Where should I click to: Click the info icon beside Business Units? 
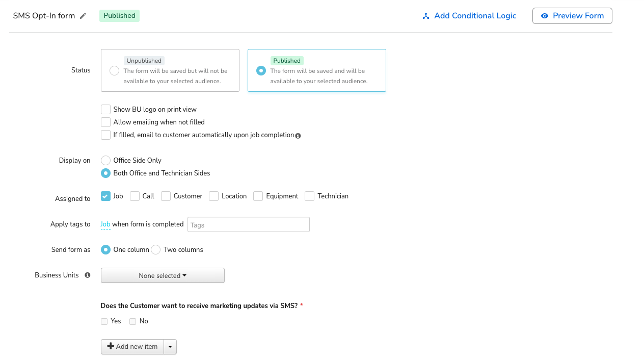coord(87,275)
